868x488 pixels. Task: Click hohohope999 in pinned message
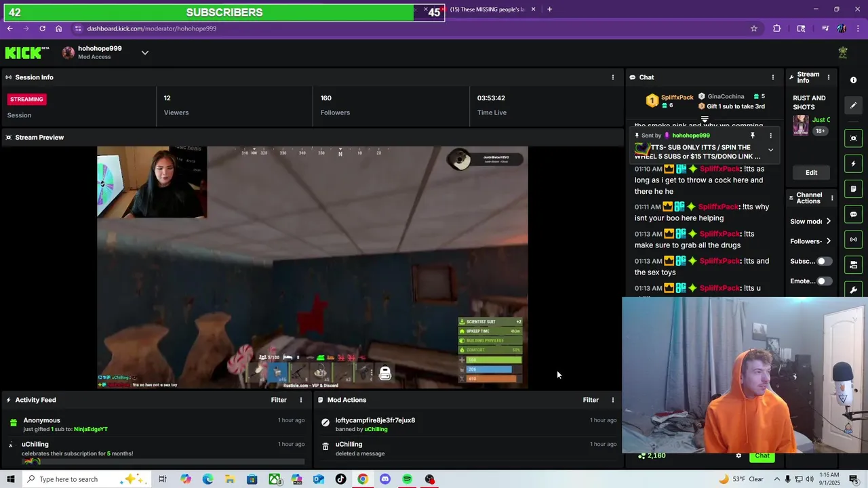691,136
